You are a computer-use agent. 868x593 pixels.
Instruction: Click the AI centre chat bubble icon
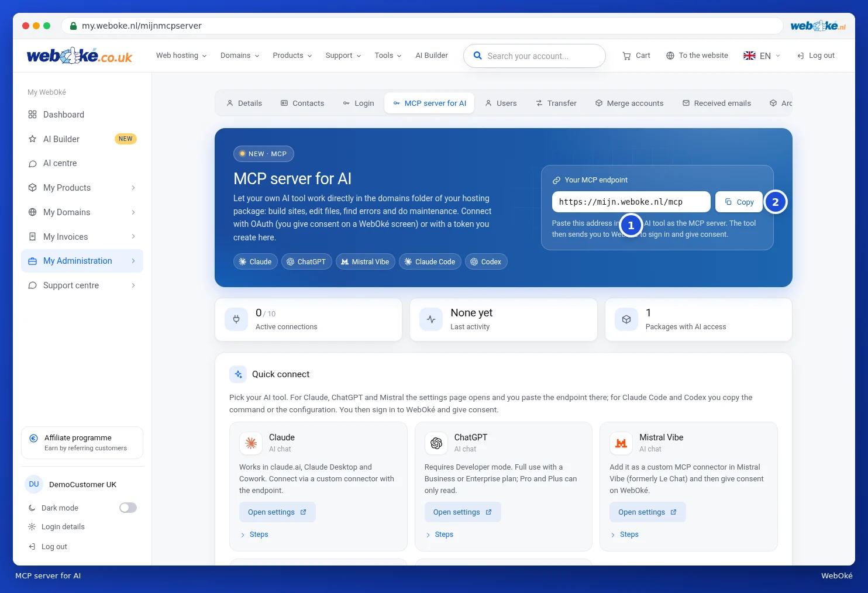(33, 164)
